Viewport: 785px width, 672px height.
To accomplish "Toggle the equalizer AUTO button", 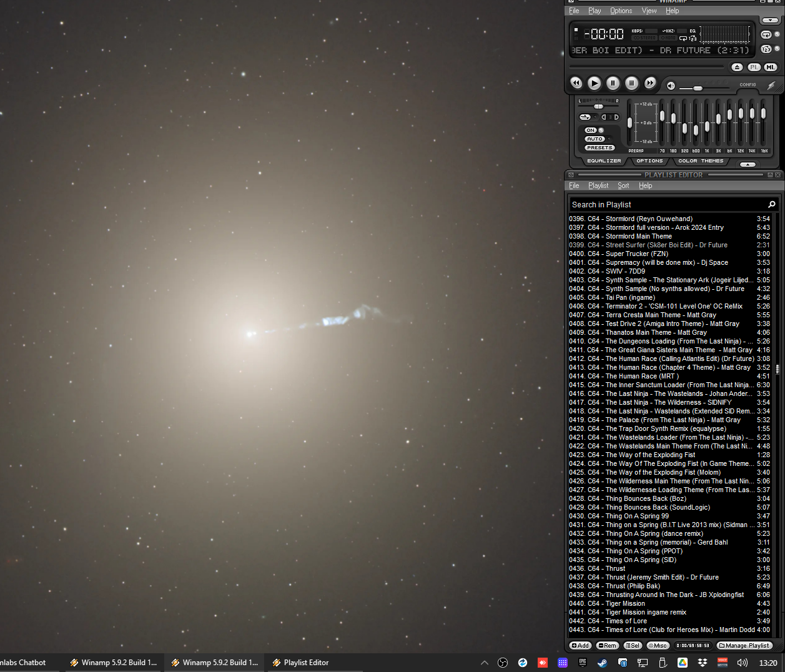I will pyautogui.click(x=595, y=139).
